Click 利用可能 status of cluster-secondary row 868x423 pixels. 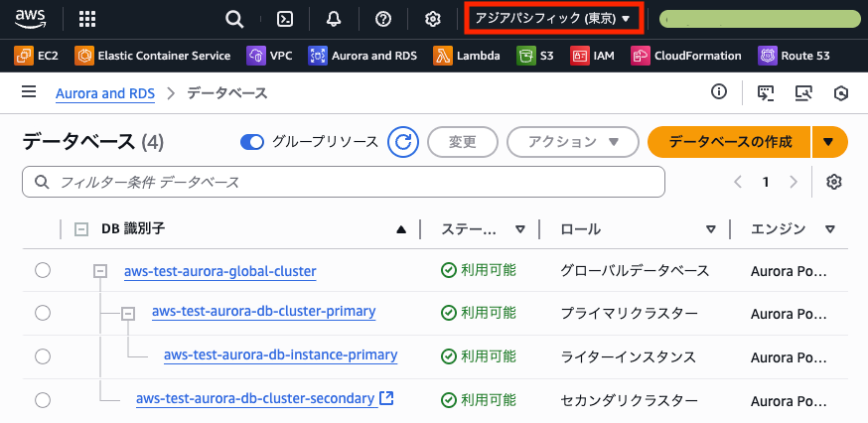(x=479, y=399)
